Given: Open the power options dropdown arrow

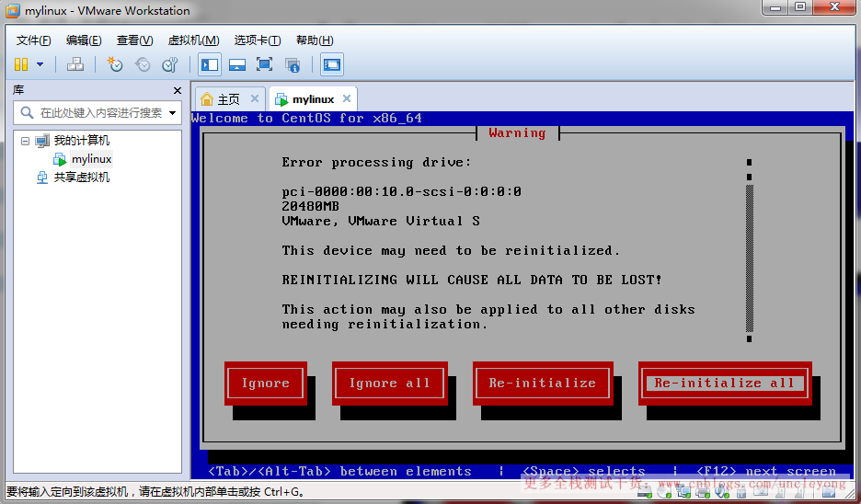Looking at the screenshot, I should [x=40, y=64].
